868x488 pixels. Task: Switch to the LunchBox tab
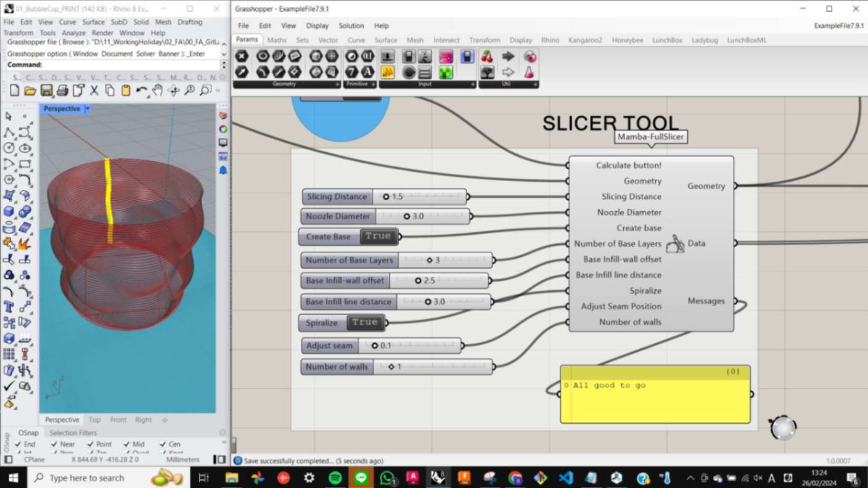[x=668, y=40]
